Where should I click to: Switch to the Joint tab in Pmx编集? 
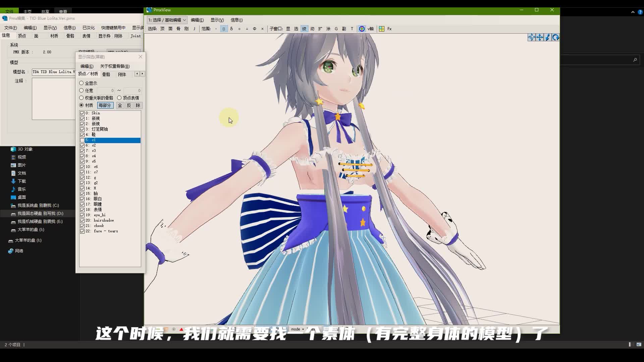click(136, 36)
